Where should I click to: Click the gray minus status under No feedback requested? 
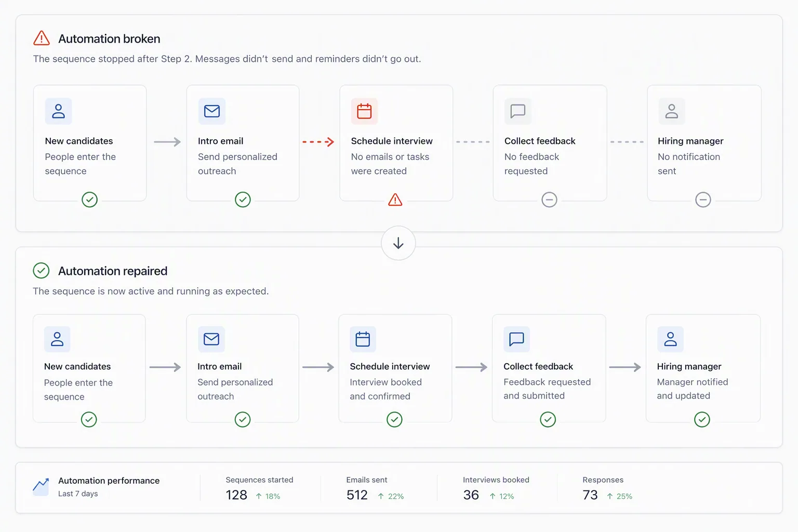[549, 200]
